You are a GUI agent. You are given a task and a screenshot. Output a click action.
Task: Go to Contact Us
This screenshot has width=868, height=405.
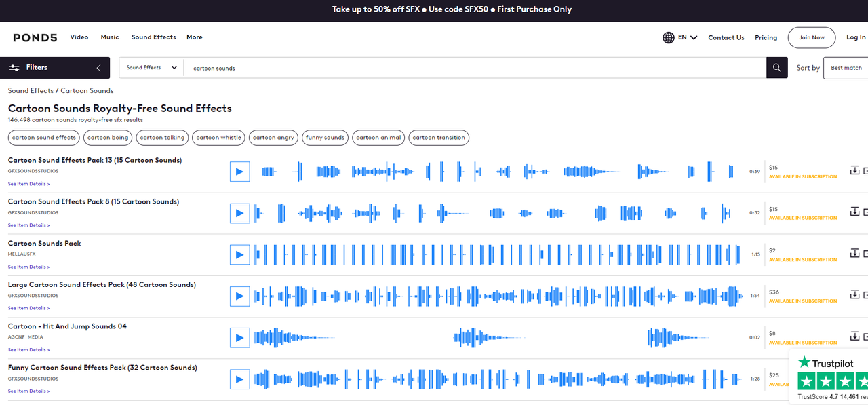(x=726, y=38)
